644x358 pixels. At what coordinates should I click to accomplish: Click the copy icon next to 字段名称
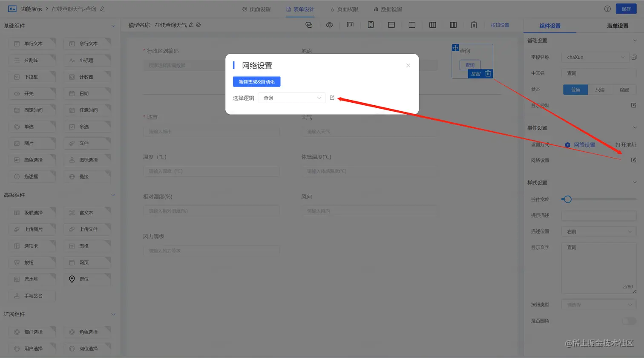pyautogui.click(x=634, y=57)
